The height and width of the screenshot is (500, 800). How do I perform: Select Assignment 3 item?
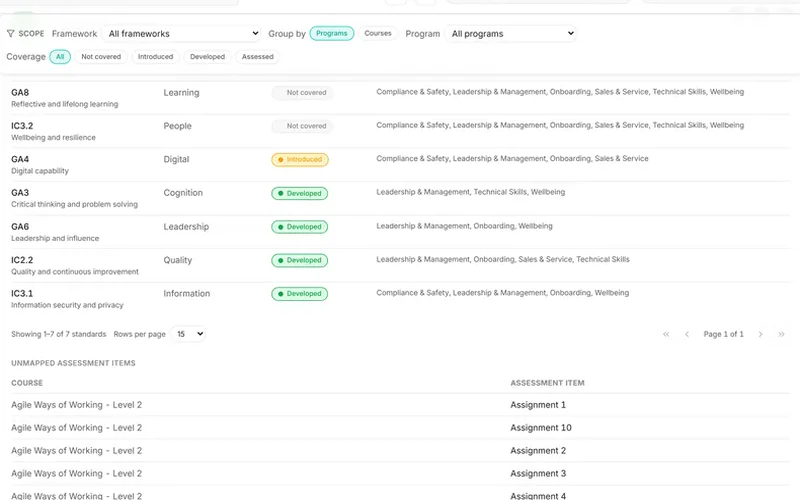click(538, 474)
